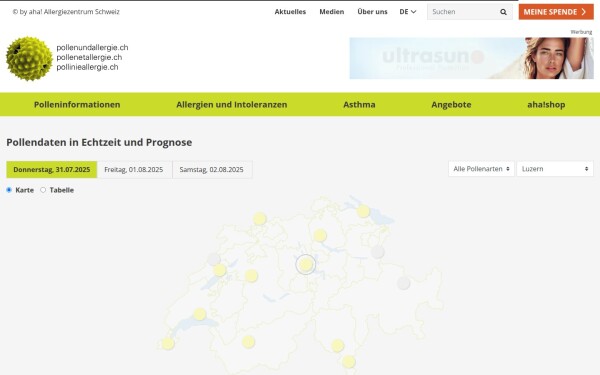Open the Medien link
This screenshot has width=600, height=375.
tap(332, 12)
